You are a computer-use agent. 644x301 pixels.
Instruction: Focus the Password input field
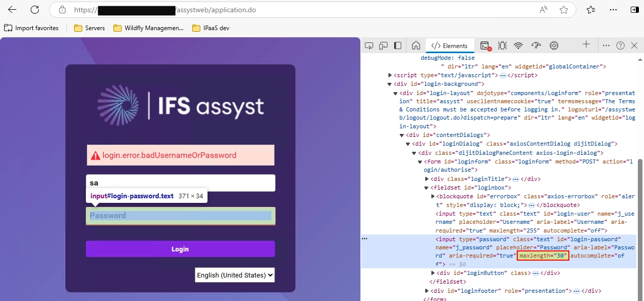(x=180, y=216)
